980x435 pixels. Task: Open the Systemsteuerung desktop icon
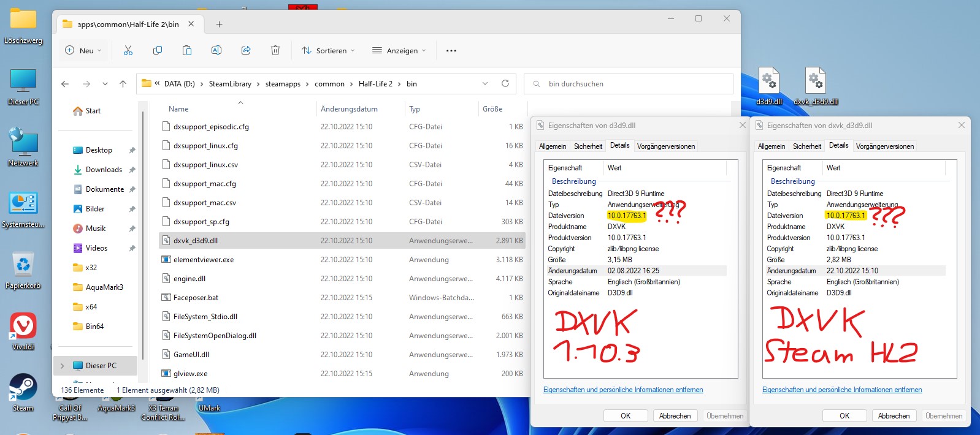click(x=23, y=208)
